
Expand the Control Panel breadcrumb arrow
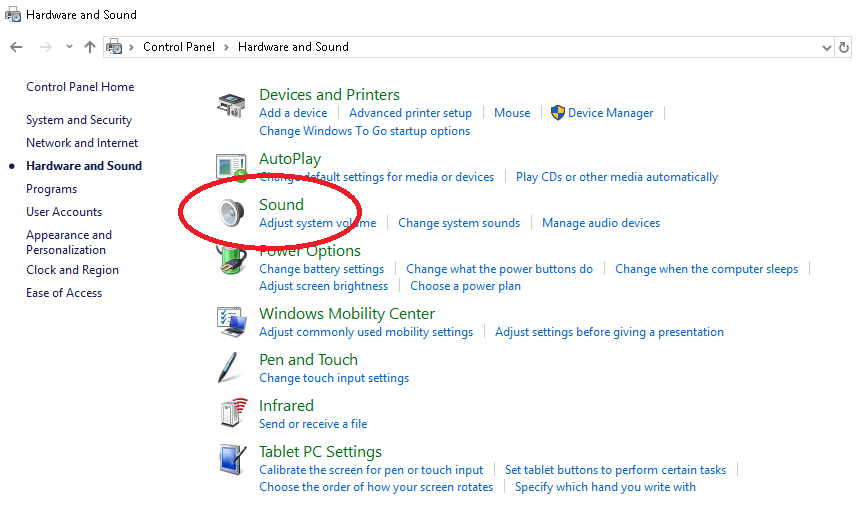(227, 47)
